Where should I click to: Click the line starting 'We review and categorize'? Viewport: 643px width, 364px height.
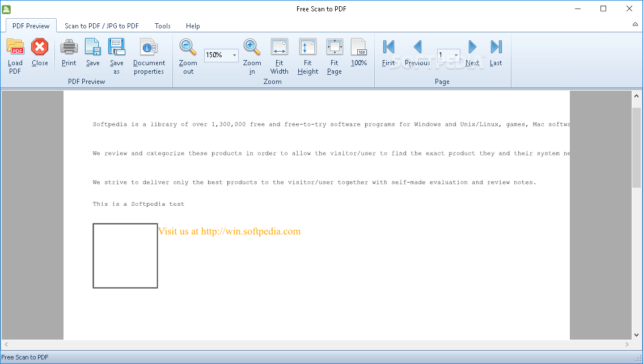tap(331, 153)
